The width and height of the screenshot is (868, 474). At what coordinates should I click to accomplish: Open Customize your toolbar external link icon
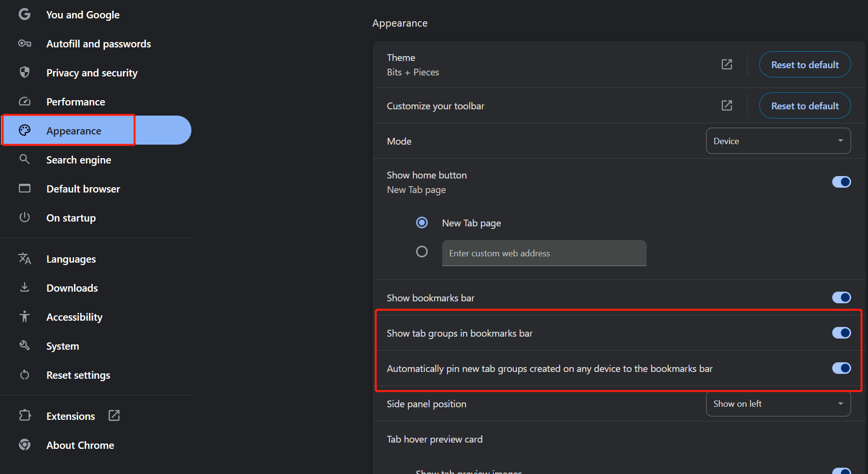[727, 105]
